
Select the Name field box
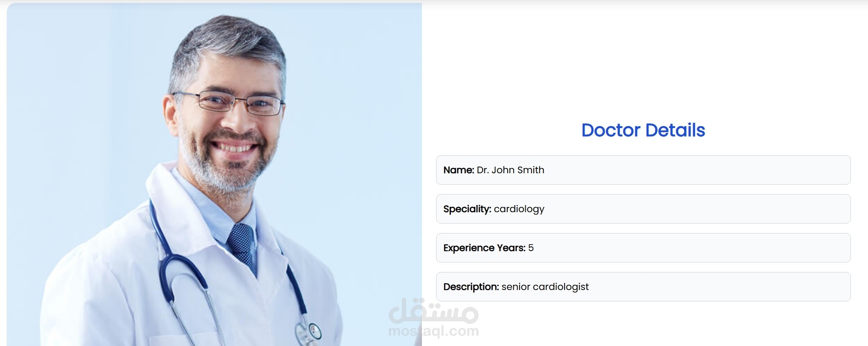click(643, 170)
